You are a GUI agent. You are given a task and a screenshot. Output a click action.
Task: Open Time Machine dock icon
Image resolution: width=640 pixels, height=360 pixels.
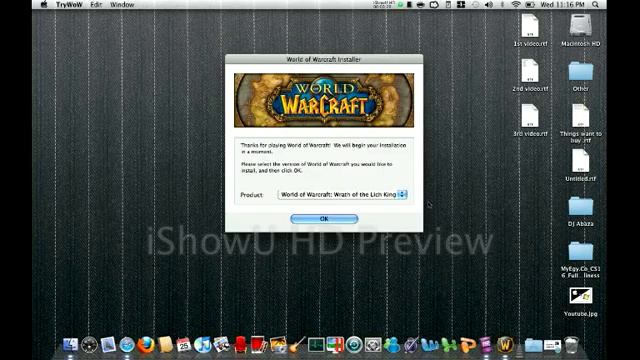coord(354,345)
